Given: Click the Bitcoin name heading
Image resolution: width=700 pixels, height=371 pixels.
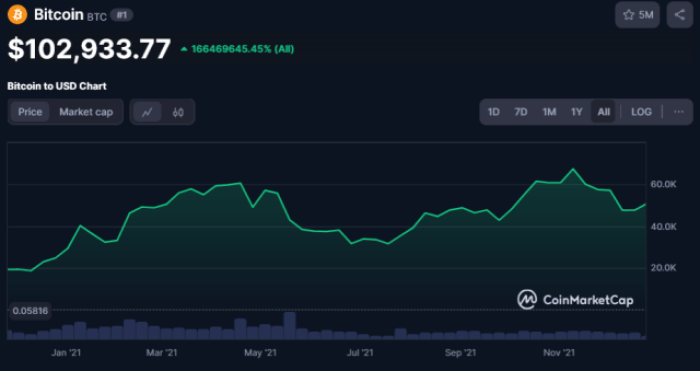Looking at the screenshot, I should pyautogui.click(x=59, y=15).
